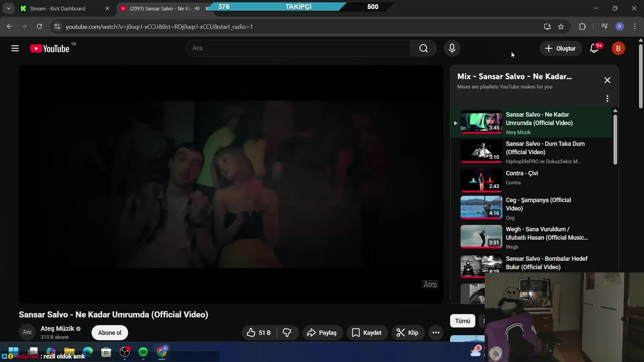Open the YouTube hamburger guide menu
The width and height of the screenshot is (644, 362).
coord(15,48)
